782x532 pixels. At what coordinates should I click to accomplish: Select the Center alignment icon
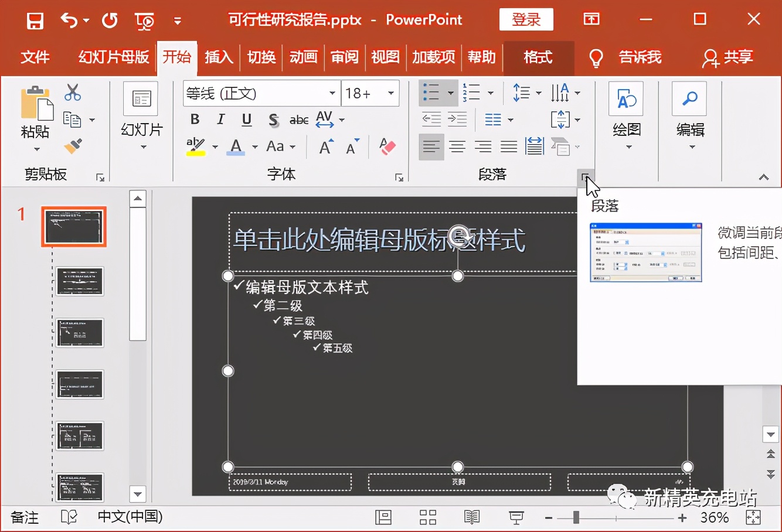457,146
